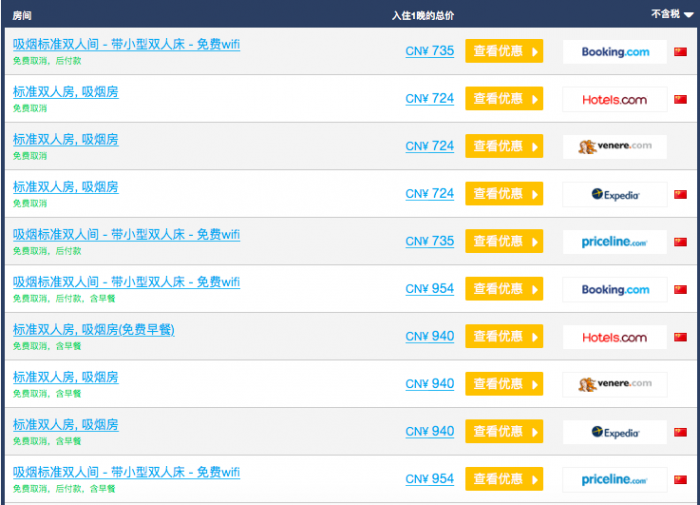Click China flag beside priceline CN¥ 735
The height and width of the screenshot is (505, 700).
[680, 242]
